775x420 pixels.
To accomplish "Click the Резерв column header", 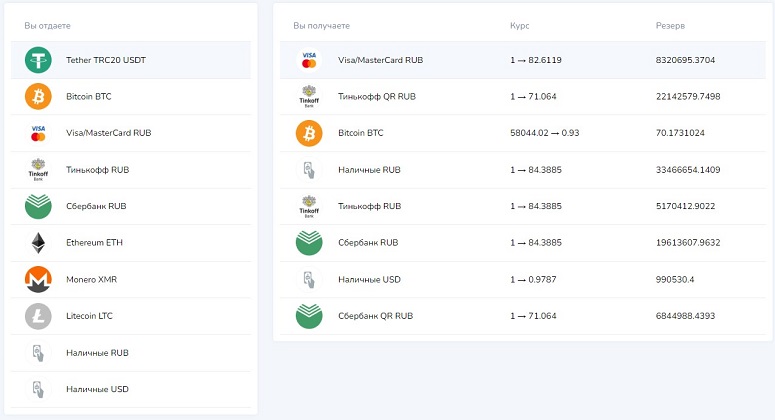I will (x=670, y=25).
